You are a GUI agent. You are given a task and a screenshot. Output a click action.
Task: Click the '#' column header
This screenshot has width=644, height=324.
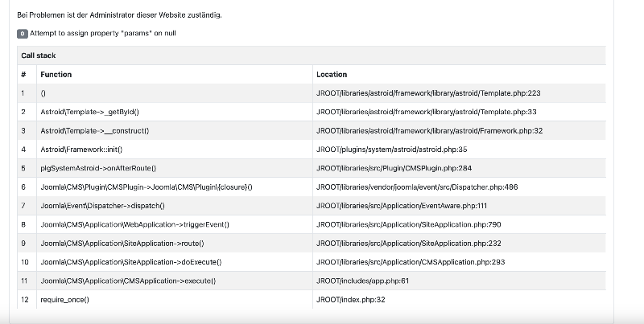[23, 74]
